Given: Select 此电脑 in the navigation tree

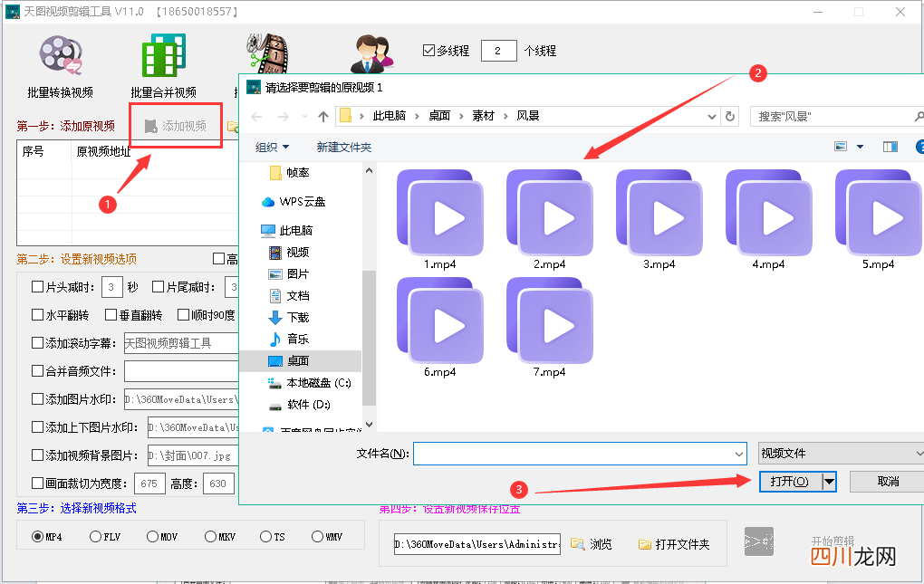Looking at the screenshot, I should pos(286,230).
